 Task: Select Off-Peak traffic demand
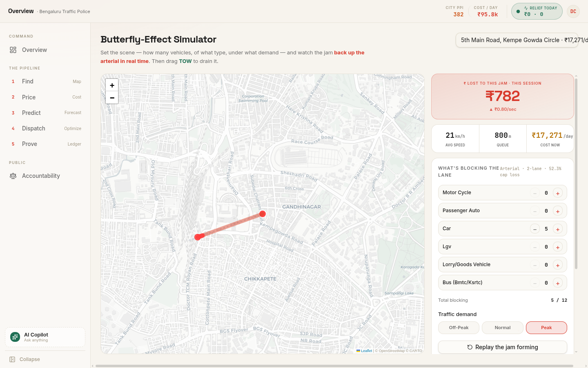pos(459,328)
